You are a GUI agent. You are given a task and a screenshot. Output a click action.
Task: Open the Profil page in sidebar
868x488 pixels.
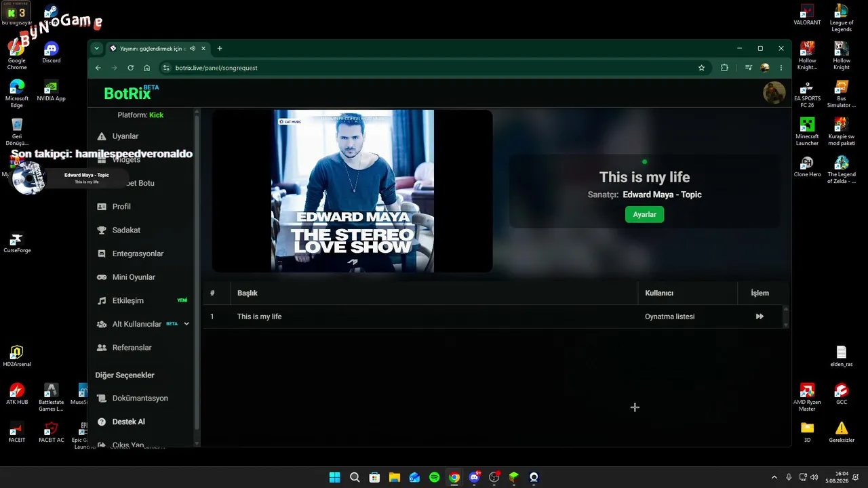pos(121,207)
